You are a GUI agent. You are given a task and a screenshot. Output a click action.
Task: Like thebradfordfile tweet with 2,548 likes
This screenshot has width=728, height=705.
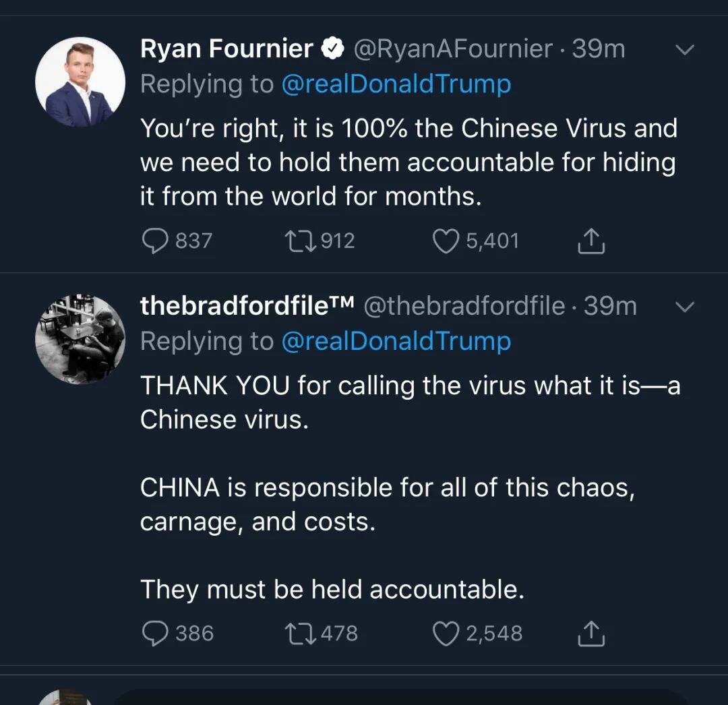(x=446, y=634)
